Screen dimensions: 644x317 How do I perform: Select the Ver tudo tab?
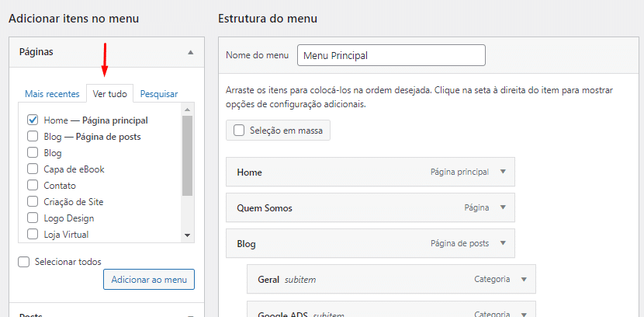pos(110,94)
